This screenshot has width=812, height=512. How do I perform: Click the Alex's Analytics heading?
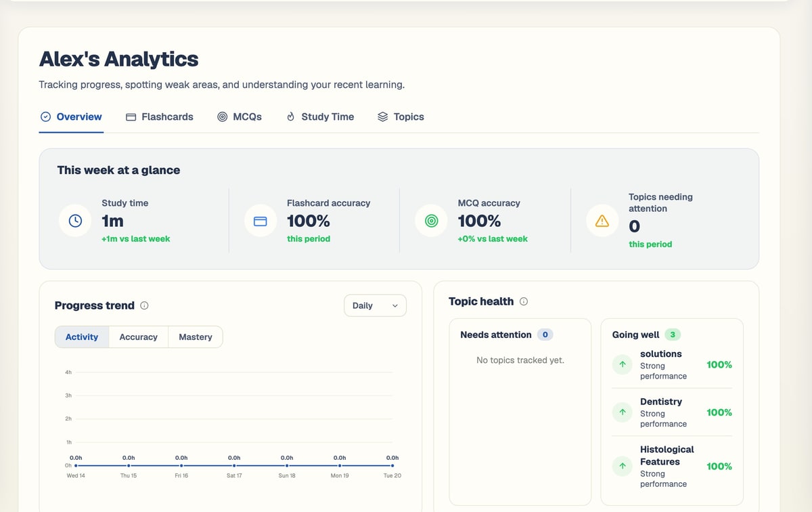(x=118, y=59)
